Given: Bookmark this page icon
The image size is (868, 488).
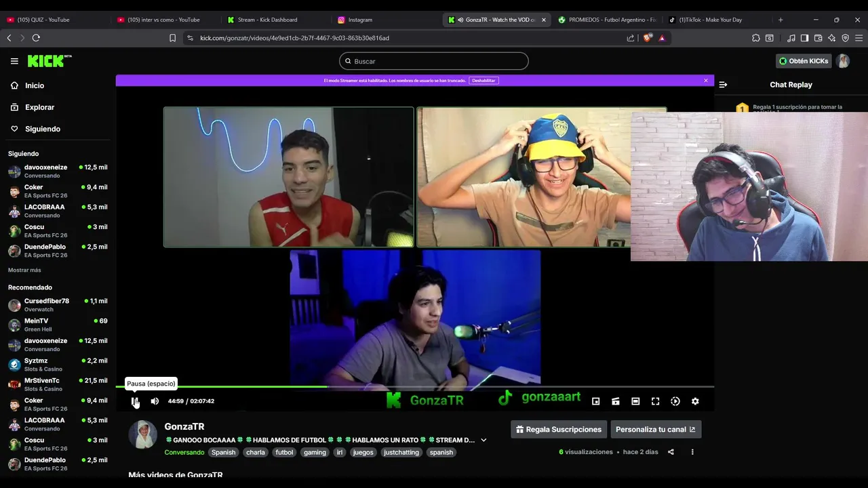Looking at the screenshot, I should point(172,38).
